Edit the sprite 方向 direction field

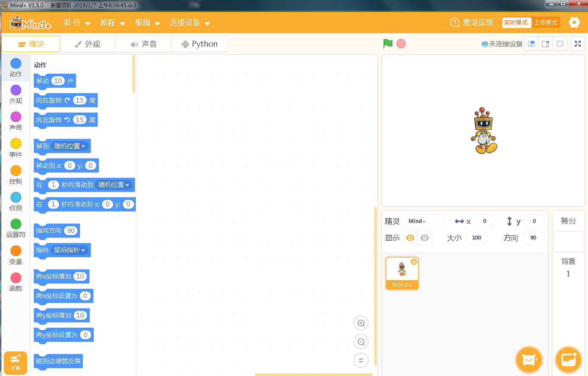coord(533,238)
